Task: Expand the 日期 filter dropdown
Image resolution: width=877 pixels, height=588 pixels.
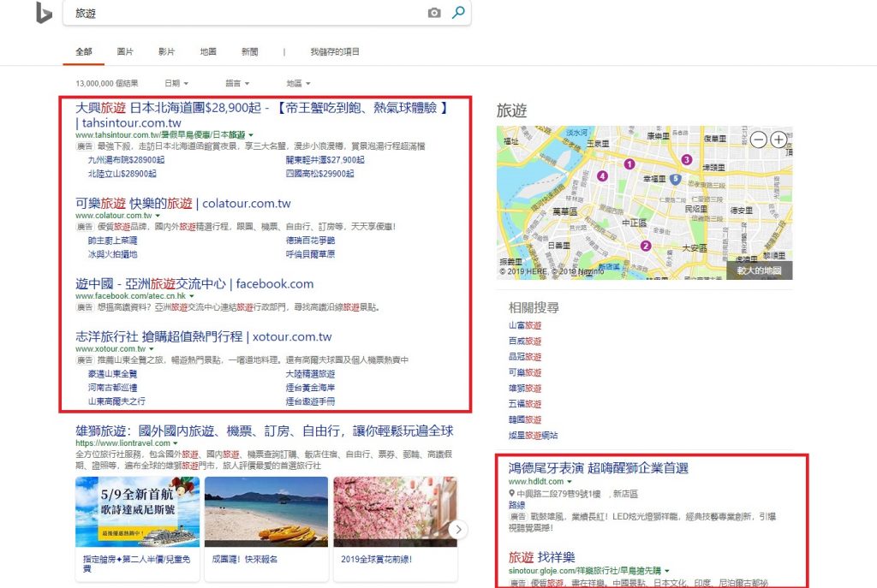Action: coord(176,83)
